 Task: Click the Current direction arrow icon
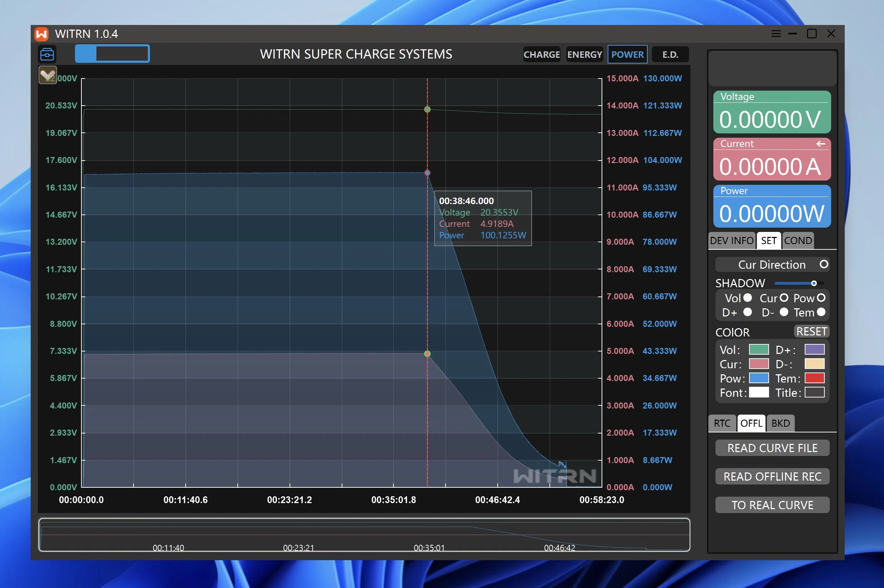tap(820, 144)
